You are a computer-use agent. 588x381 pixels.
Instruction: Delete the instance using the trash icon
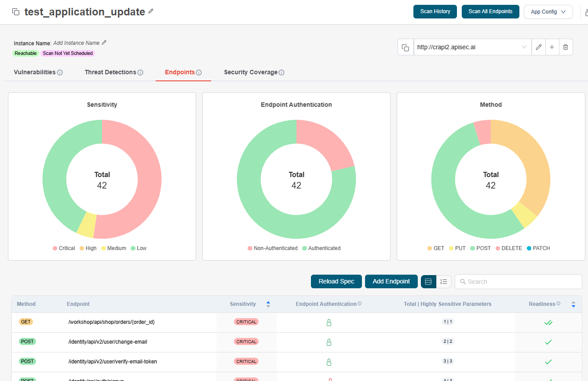pos(566,47)
